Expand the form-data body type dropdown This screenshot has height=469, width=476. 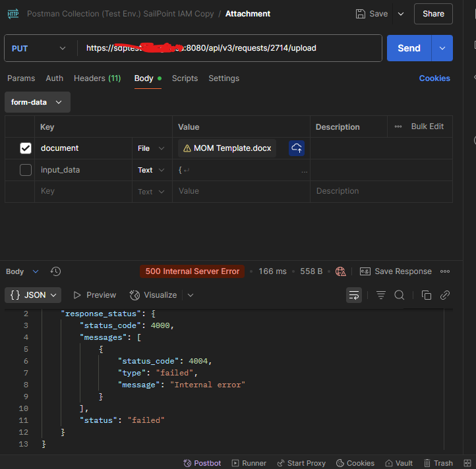[x=37, y=102]
